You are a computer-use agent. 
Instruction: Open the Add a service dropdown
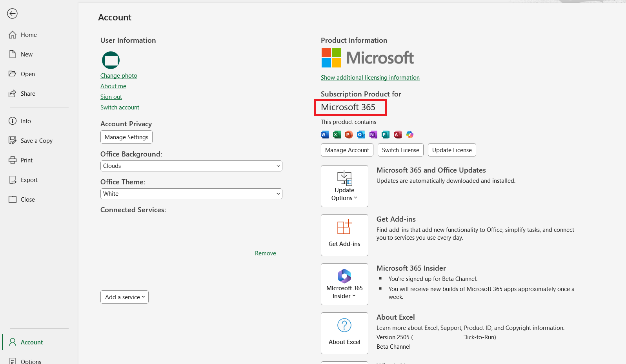tap(124, 297)
